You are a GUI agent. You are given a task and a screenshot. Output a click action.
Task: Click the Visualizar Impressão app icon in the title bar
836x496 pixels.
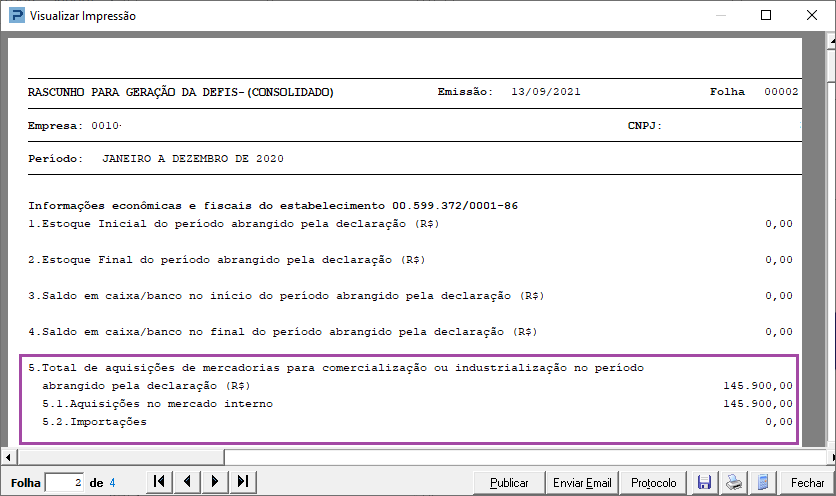pyautogui.click(x=17, y=15)
